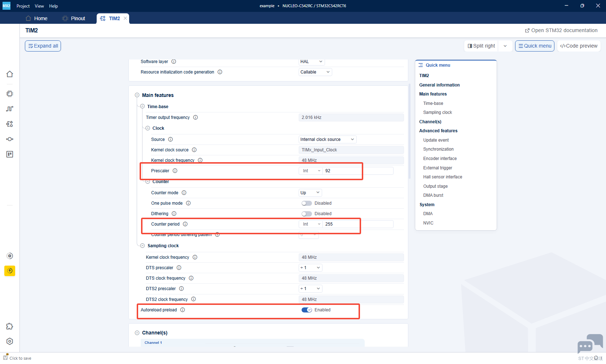
Task: Open the hexagon settings icon
Action: tap(10, 341)
